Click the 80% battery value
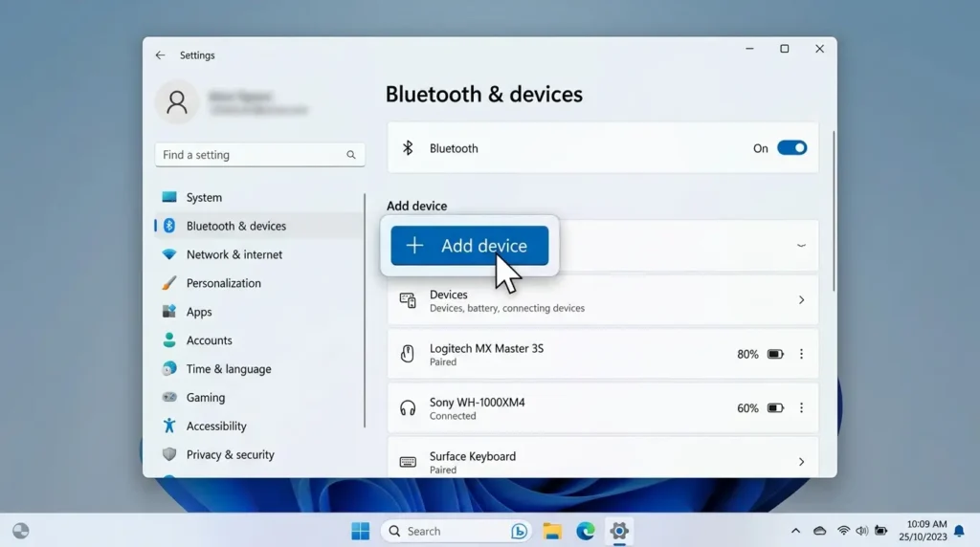 point(747,354)
